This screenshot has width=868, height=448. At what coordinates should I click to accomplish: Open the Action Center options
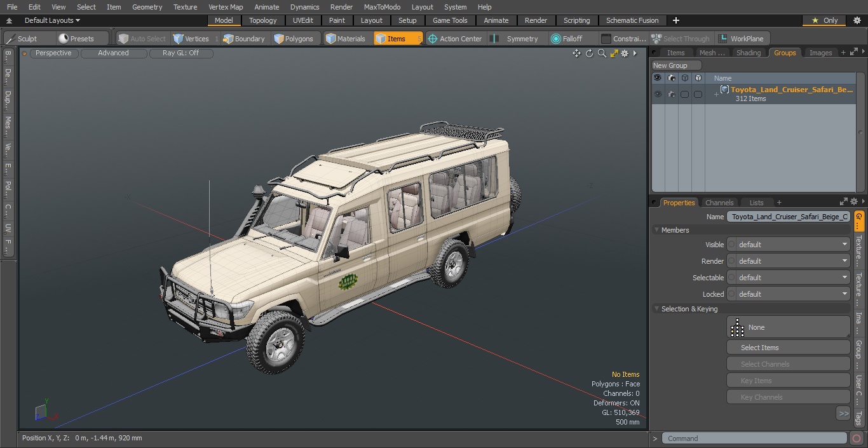tap(454, 39)
